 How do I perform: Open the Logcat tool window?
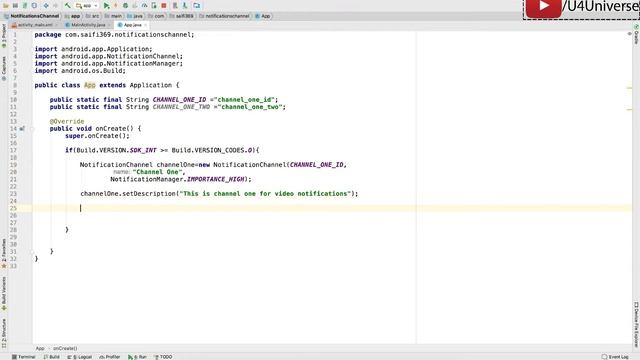(80, 357)
